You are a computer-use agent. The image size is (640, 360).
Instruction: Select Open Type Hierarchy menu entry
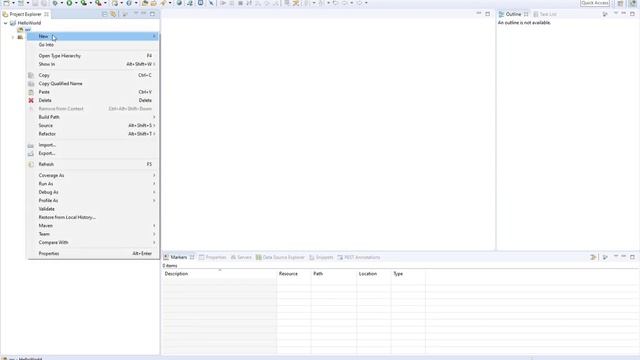coord(93,56)
